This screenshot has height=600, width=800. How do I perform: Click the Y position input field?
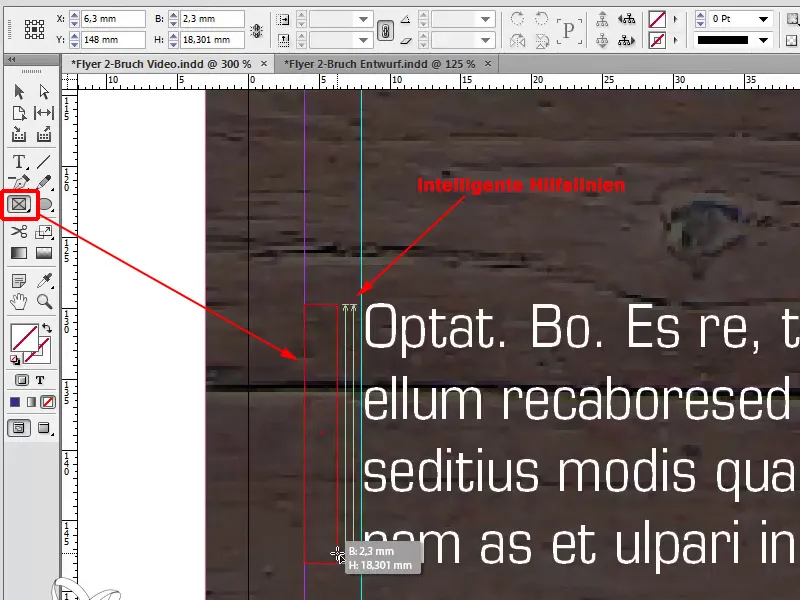pyautogui.click(x=113, y=39)
